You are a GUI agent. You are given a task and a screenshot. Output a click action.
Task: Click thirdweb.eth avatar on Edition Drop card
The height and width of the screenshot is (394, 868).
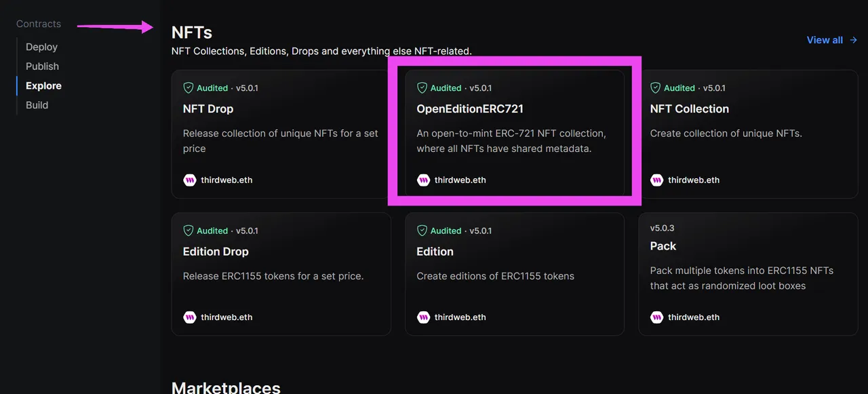tap(190, 317)
